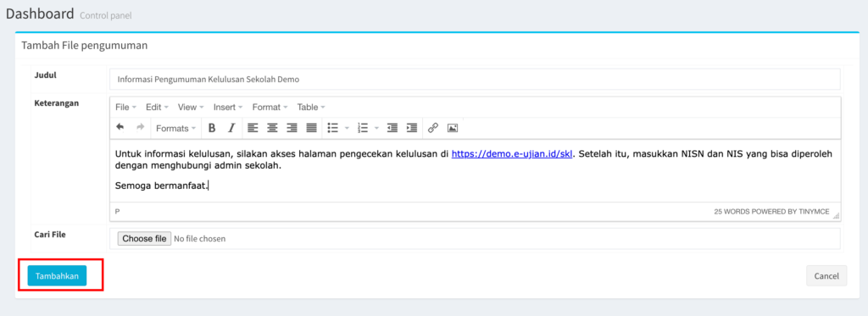This screenshot has height=316, width=868.
Task: Open numbered list style dropdown arrow
Action: (376, 128)
